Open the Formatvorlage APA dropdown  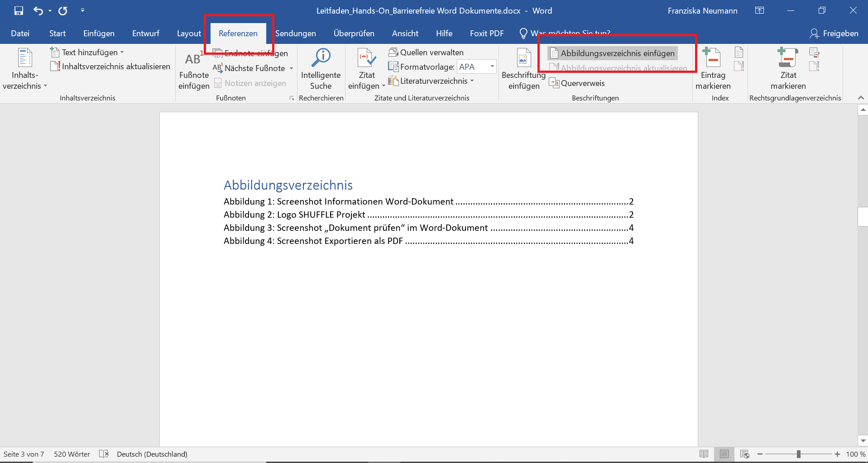click(x=492, y=67)
